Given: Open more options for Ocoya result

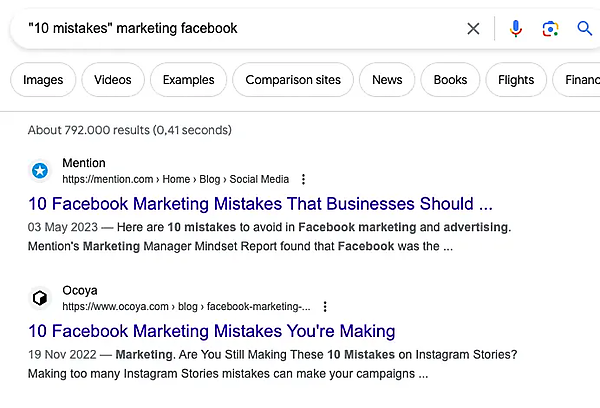Looking at the screenshot, I should pos(325,307).
